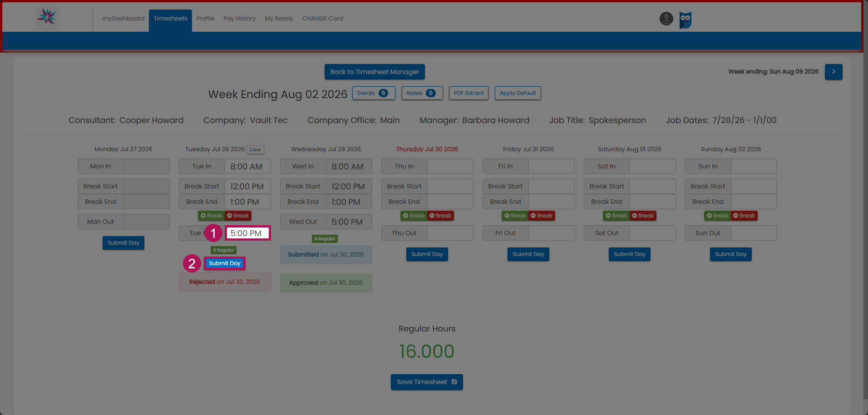This screenshot has width=868, height=415.
Task: Submit Day for Tuesday
Action: click(x=225, y=263)
